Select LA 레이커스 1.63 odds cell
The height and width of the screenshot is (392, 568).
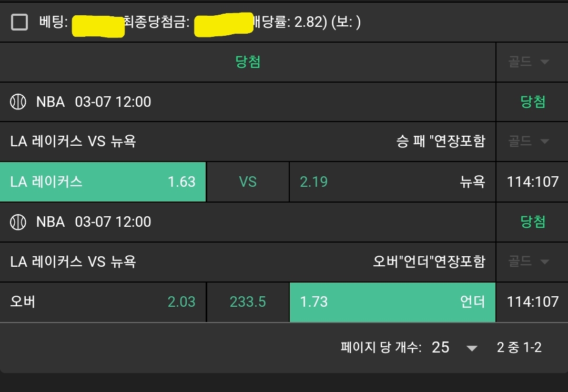103,182
